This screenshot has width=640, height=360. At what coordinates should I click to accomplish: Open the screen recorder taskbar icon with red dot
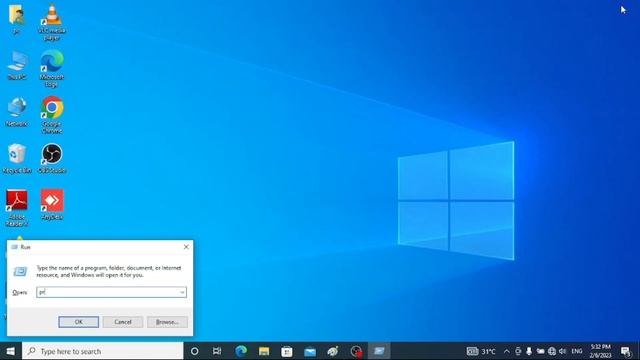point(356,351)
